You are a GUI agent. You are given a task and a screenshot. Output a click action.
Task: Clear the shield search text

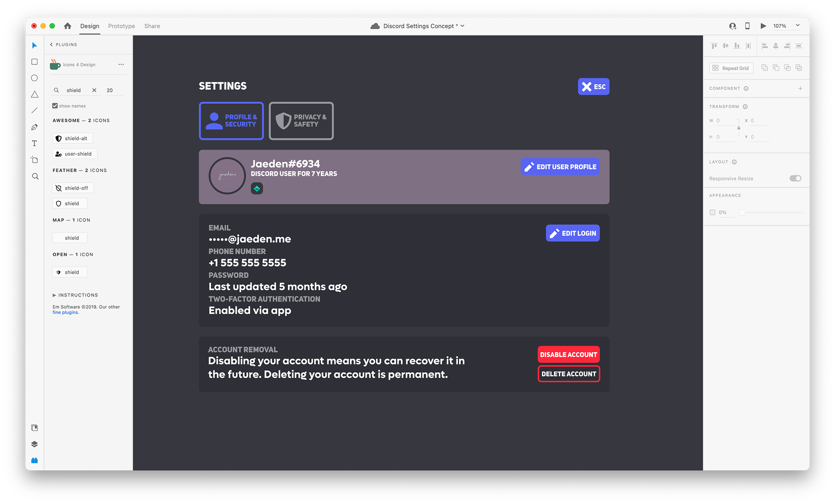[94, 90]
